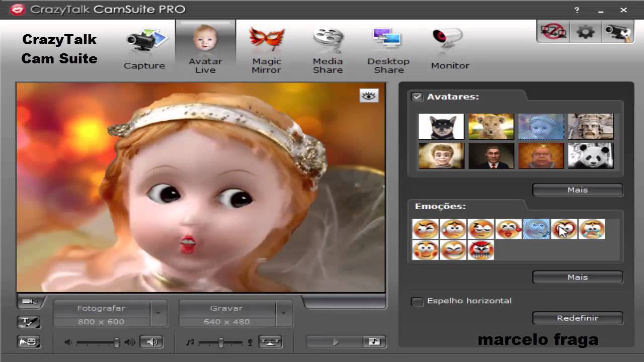The height and width of the screenshot is (362, 644).
Task: Open help with the question mark
Action: click(577, 10)
